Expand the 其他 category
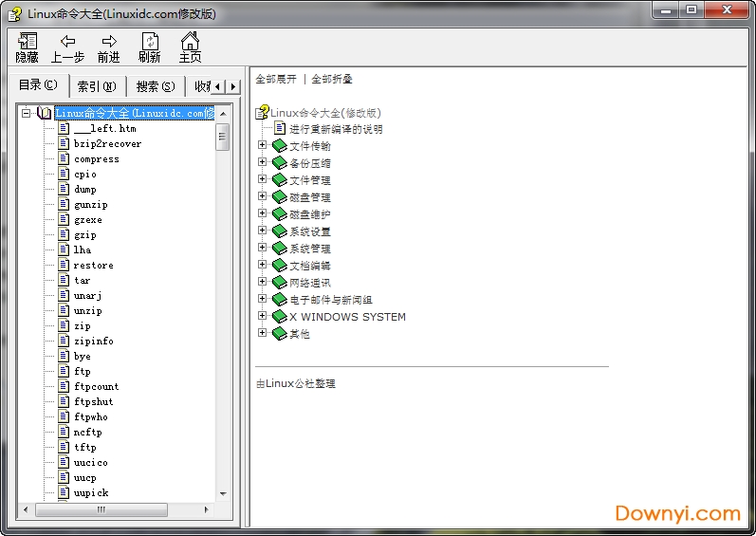 pyautogui.click(x=262, y=333)
